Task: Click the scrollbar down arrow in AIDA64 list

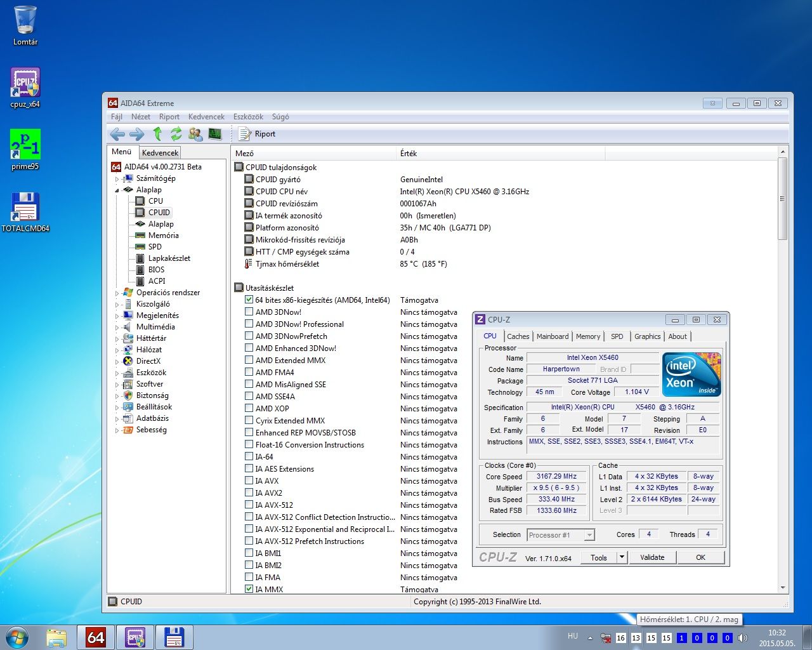Action: pos(782,588)
